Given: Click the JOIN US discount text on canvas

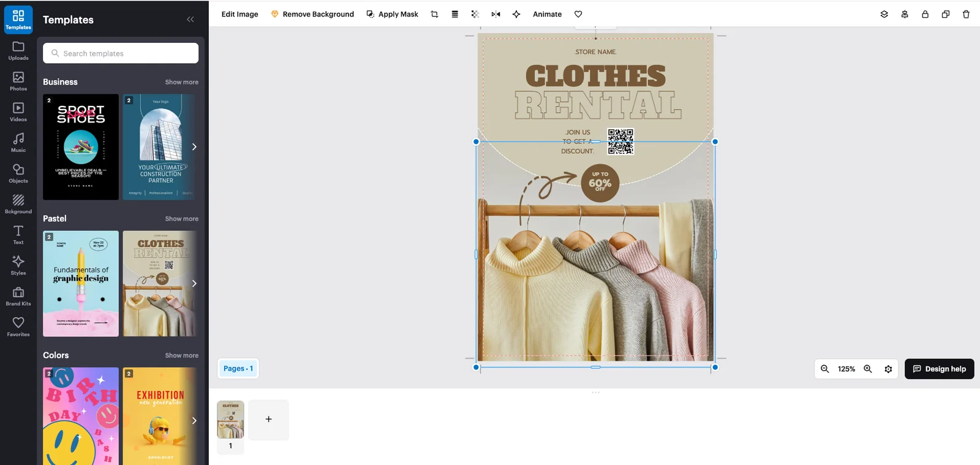Looking at the screenshot, I should pos(578,142).
